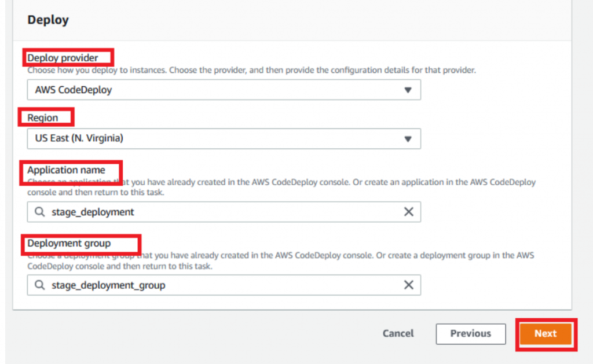Expand the US East (N. Virginia) region dropdown
This screenshot has height=364, width=593.
224,139
